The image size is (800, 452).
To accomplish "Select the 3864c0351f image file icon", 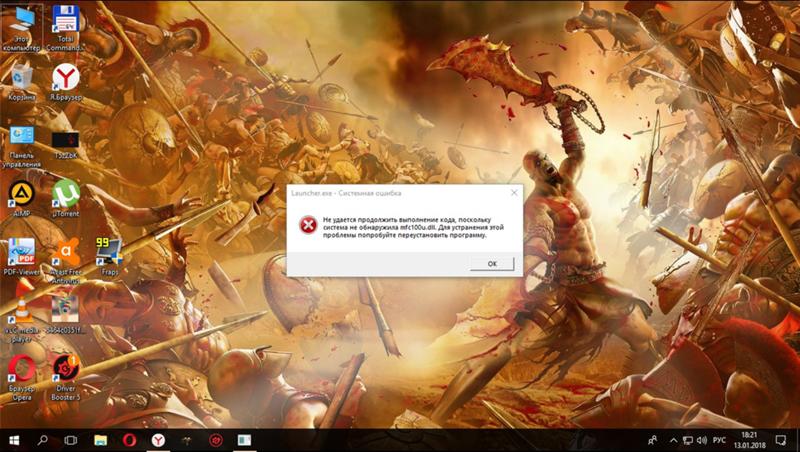I will 65,314.
